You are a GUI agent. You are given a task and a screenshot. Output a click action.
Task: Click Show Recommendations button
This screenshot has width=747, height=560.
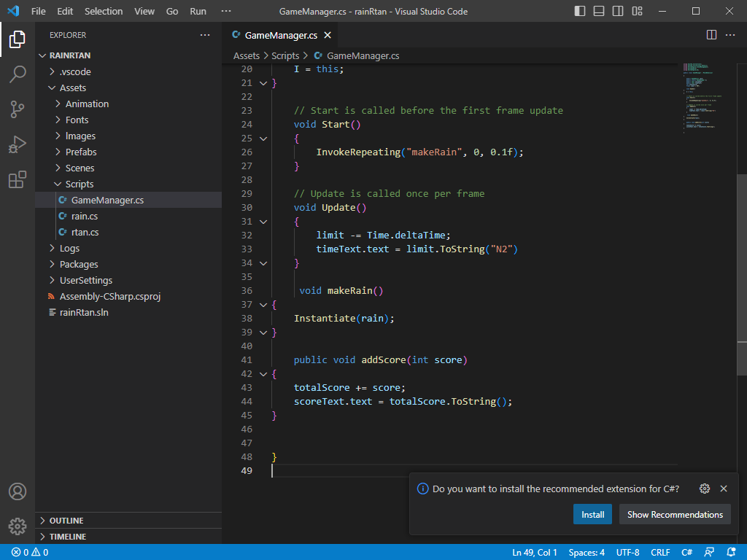pyautogui.click(x=675, y=514)
